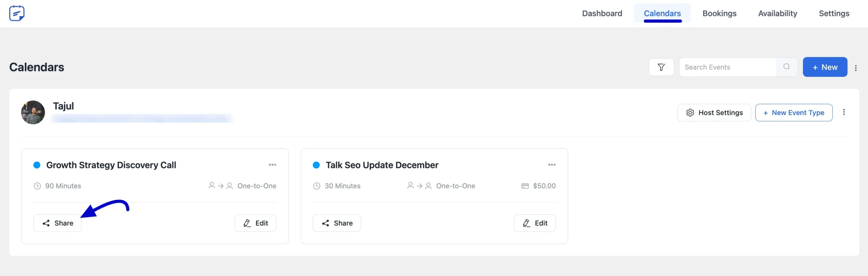Create a New Event Type
868x276 pixels.
pos(794,113)
